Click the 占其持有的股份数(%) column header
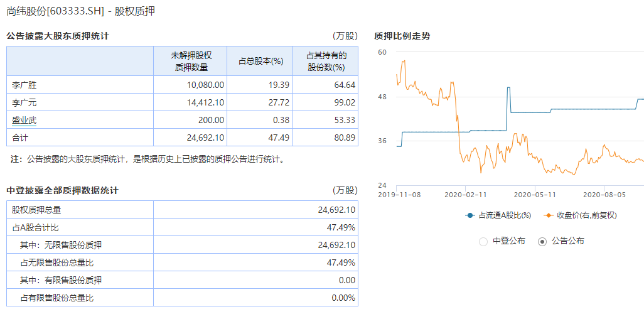 pyautogui.click(x=326, y=62)
